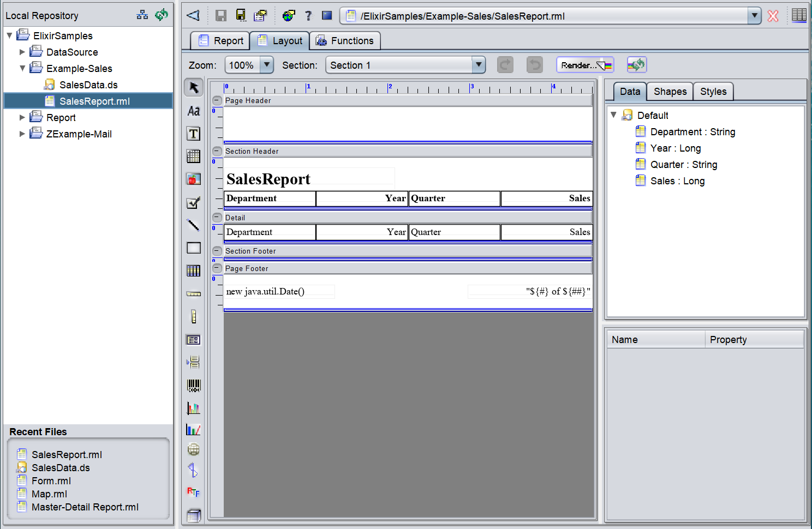
Task: Toggle the Page Footer band collapse button
Action: tap(217, 268)
